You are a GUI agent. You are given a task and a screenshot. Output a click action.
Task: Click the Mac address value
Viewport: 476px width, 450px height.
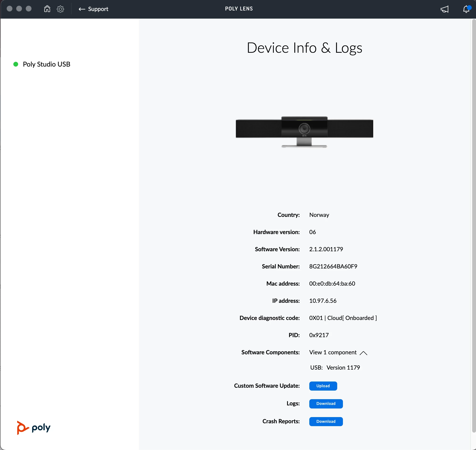click(x=332, y=283)
